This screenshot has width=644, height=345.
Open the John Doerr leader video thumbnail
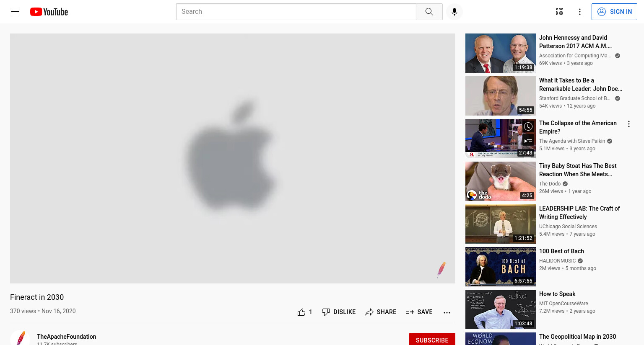point(501,96)
